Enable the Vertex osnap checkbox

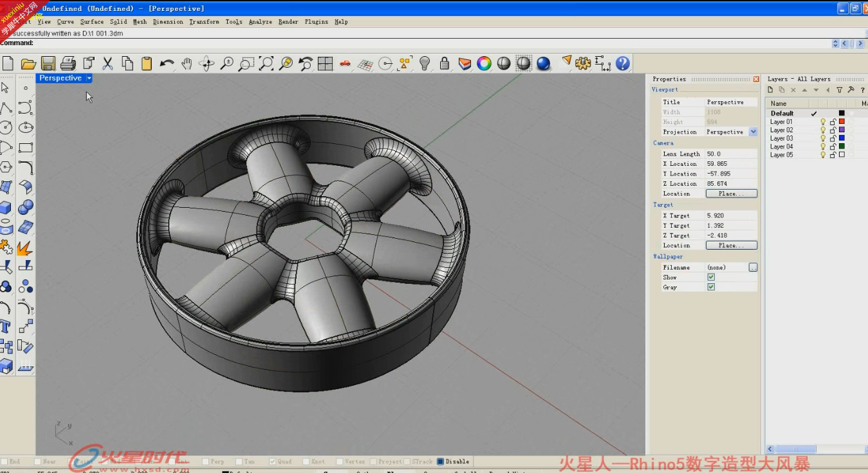point(339,461)
